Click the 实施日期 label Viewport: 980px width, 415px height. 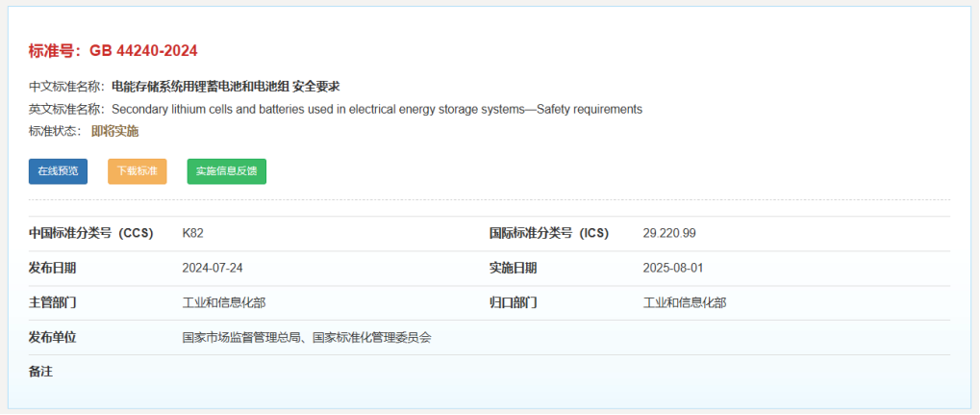coord(514,268)
